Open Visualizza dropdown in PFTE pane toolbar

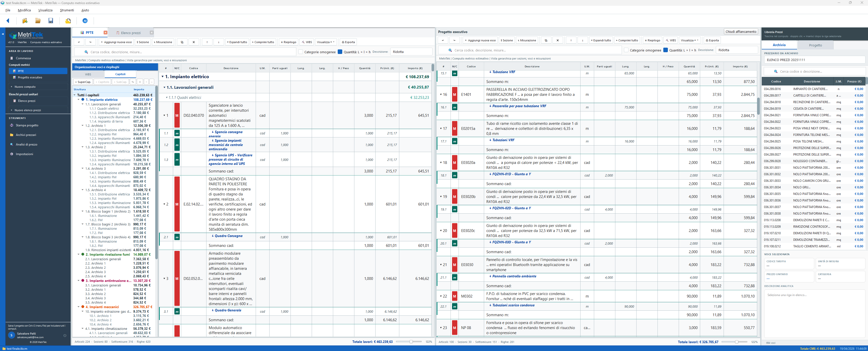(326, 42)
